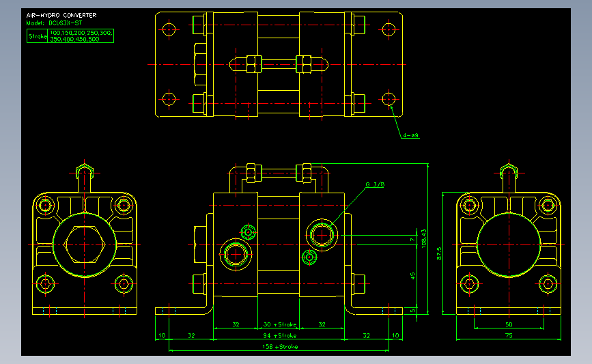Select the 50 width dimension text

pyautogui.click(x=509, y=324)
